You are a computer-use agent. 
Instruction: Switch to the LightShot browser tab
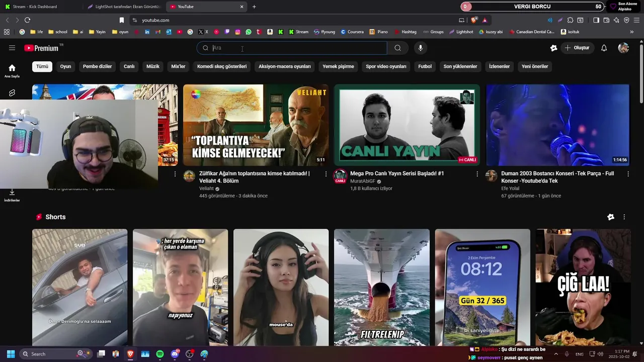[x=123, y=7]
